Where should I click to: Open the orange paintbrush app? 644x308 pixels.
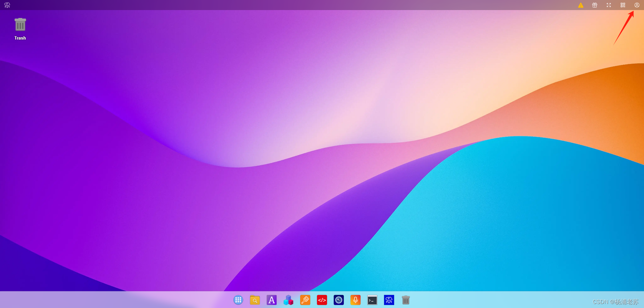coord(305,300)
